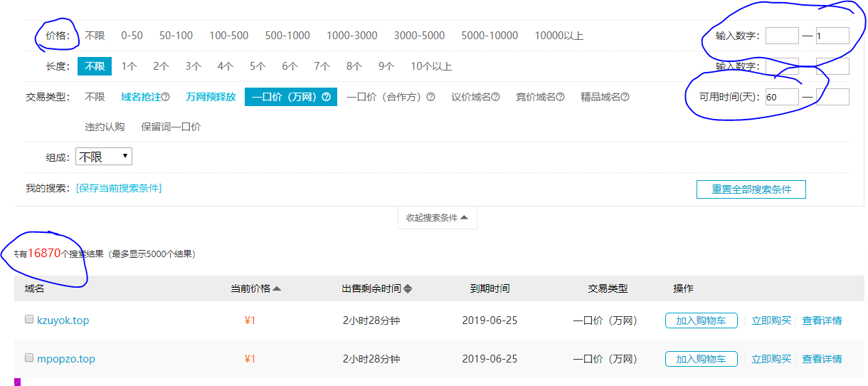The image size is (868, 386).
Task: Click help icon beside 一口价（合作方）
Action: point(430,98)
